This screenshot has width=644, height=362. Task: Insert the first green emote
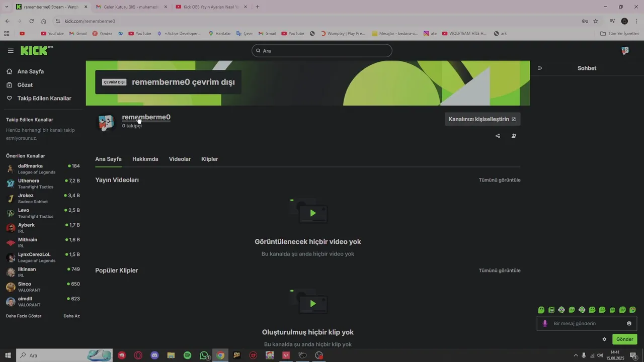(541, 310)
